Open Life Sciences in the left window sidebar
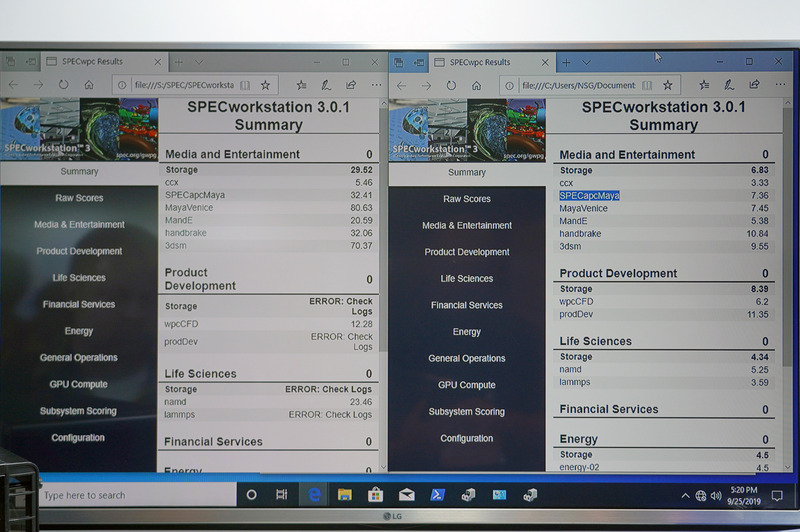The width and height of the screenshot is (800, 532). pyautogui.click(x=79, y=277)
